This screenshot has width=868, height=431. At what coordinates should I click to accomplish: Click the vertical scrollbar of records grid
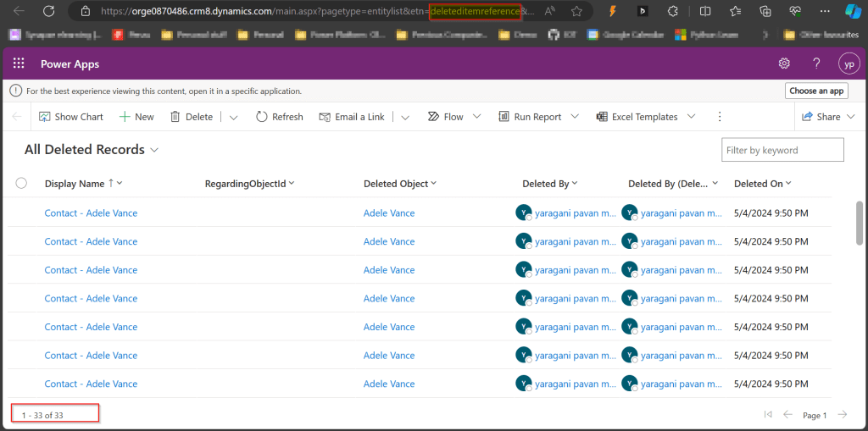click(x=860, y=220)
